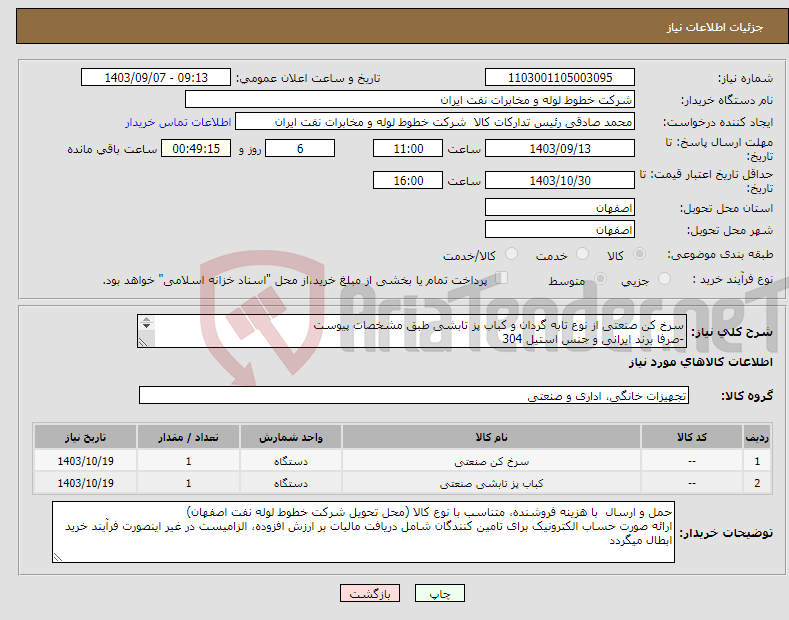Select the خدمت radio button
This screenshot has width=789, height=620.
pos(582,254)
